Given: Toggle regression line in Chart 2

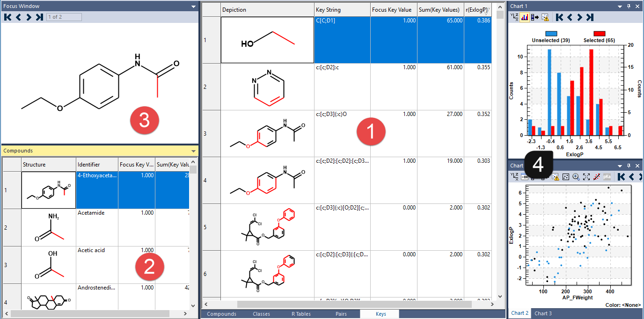Looking at the screenshot, I should point(596,177).
